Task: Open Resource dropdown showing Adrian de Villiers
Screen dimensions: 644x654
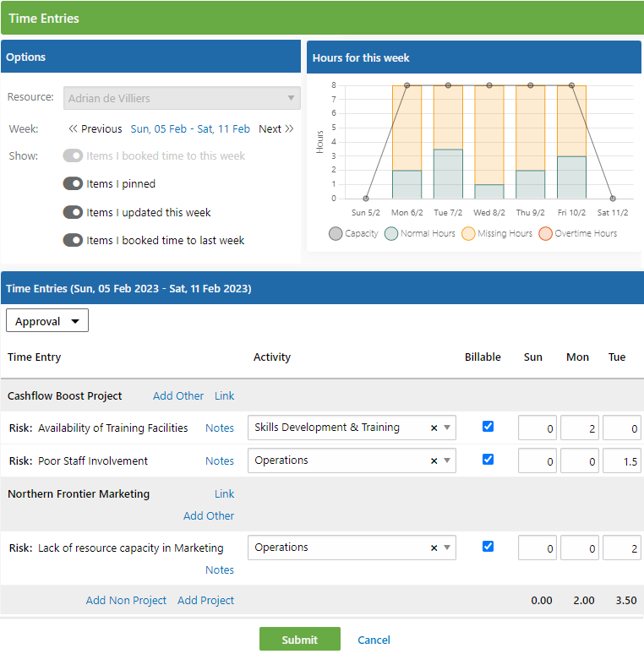Action: (182, 98)
